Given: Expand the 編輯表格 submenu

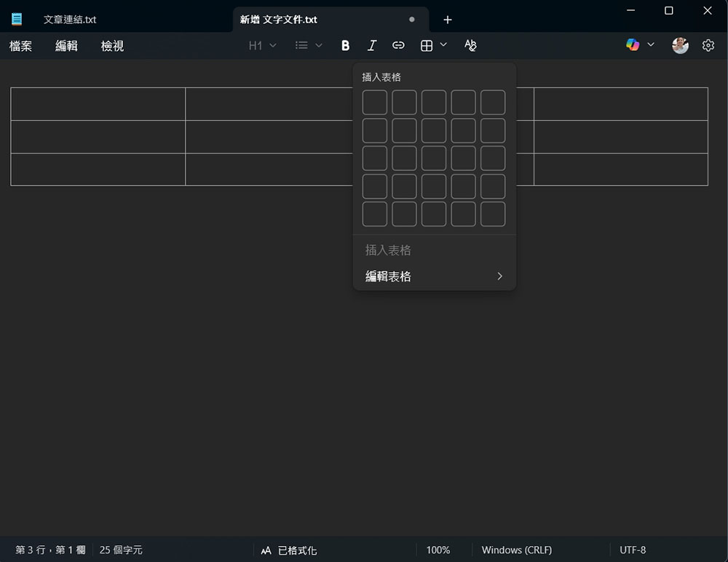Looking at the screenshot, I should click(432, 276).
